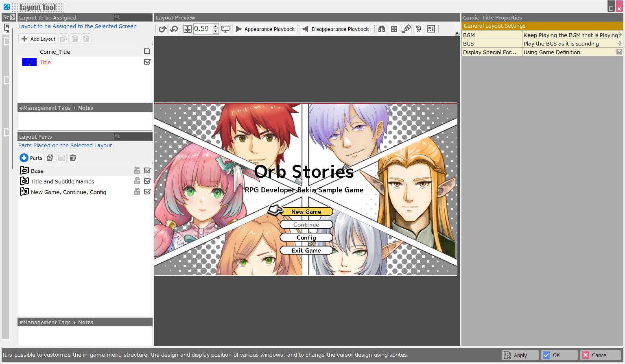The image size is (625, 364).
Task: Click the trash icon to delete a layout
Action: pos(86,38)
